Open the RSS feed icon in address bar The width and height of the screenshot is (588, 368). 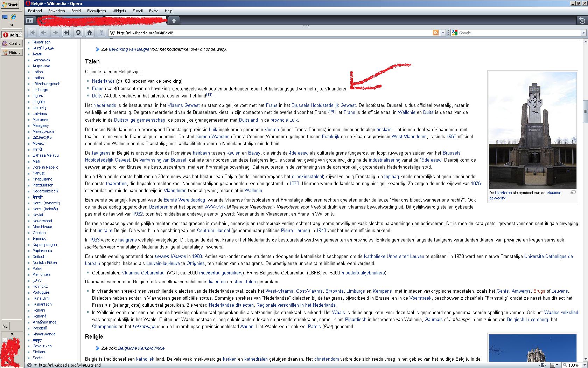(436, 33)
